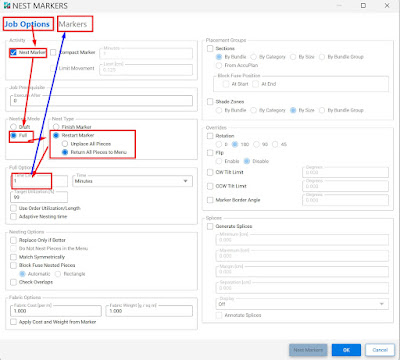The image size is (400, 360).
Task: Check Block Fuse Position At End
Action: coord(256,84)
